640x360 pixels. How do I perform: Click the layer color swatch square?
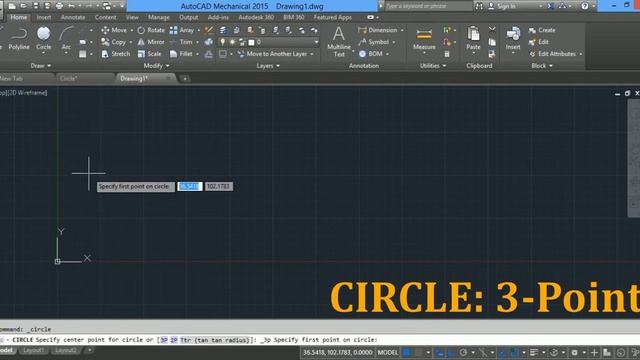[251, 42]
